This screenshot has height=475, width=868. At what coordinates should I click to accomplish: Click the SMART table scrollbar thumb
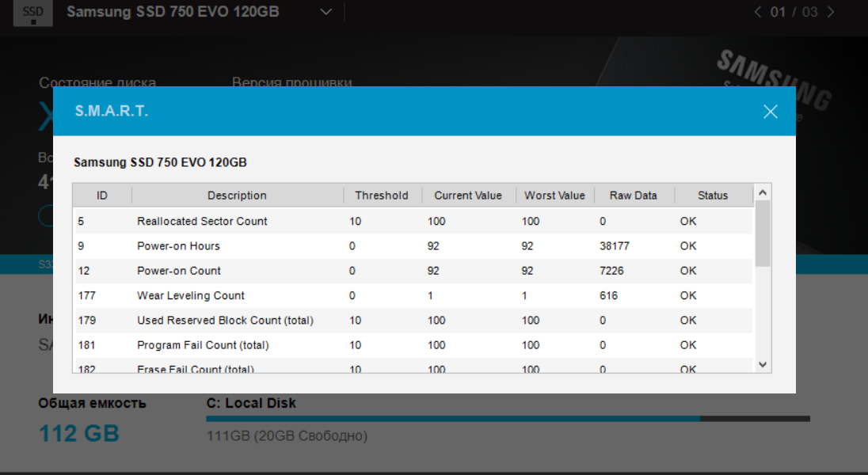(x=763, y=233)
